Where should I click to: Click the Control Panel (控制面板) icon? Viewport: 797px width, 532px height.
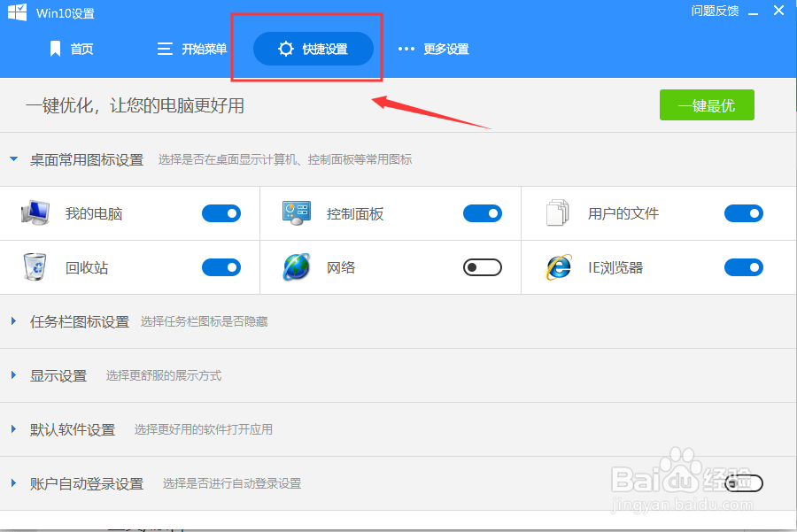296,212
